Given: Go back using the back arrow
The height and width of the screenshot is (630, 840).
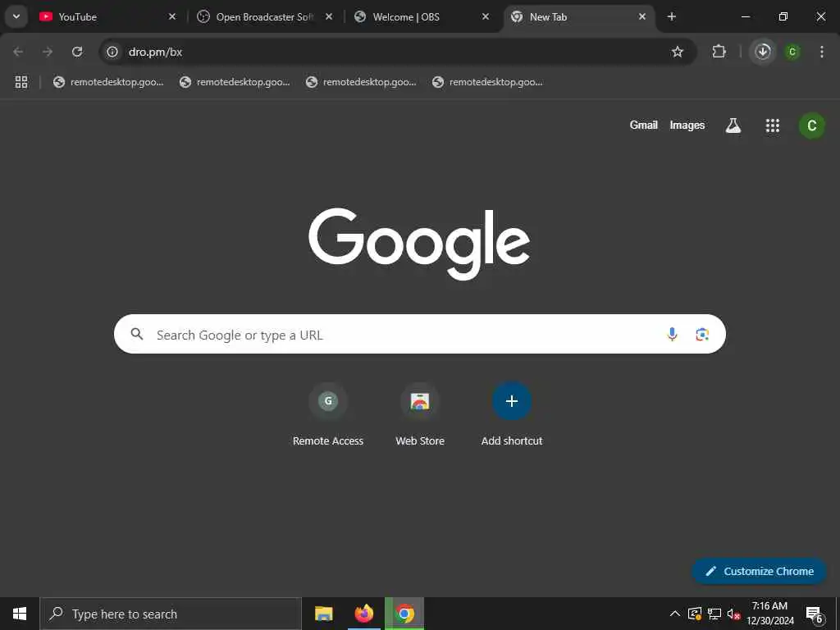Looking at the screenshot, I should [18, 52].
